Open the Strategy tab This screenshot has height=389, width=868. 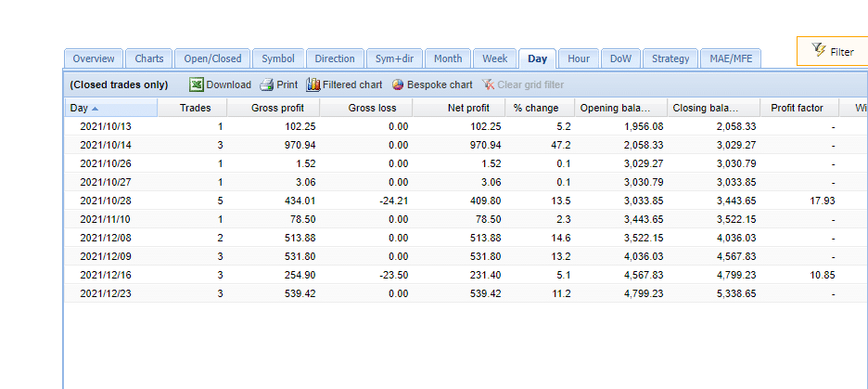670,58
